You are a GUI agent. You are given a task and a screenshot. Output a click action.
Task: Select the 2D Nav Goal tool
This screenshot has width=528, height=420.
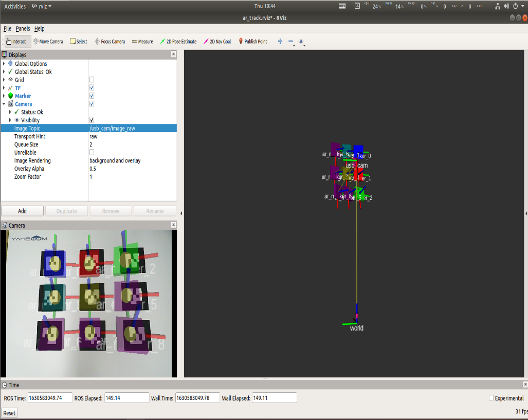click(x=217, y=42)
